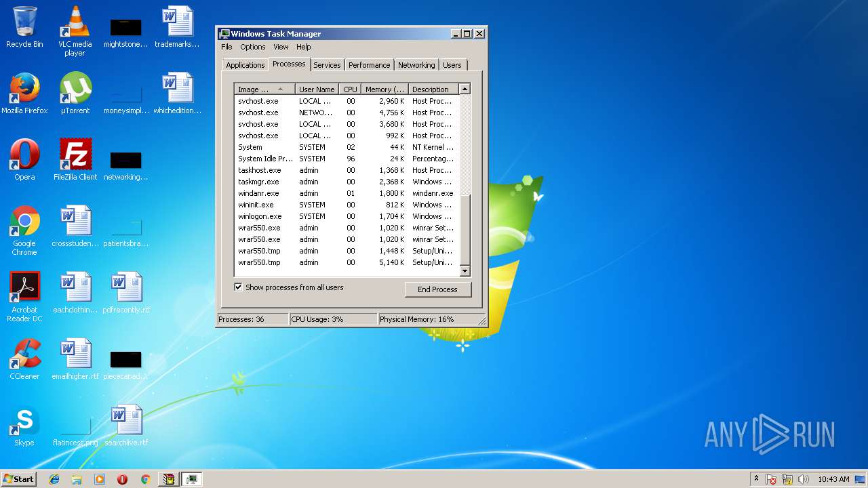
Task: Click the network status tray icon
Action: (787, 479)
